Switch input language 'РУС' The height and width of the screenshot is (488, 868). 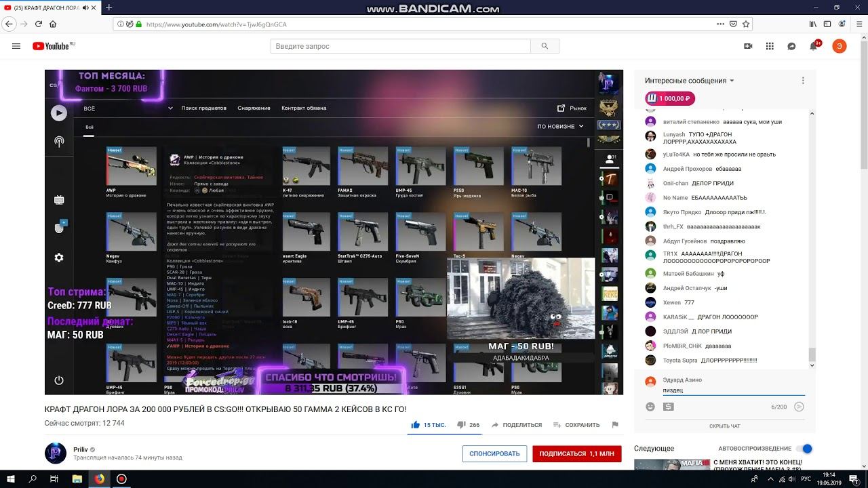(808, 479)
